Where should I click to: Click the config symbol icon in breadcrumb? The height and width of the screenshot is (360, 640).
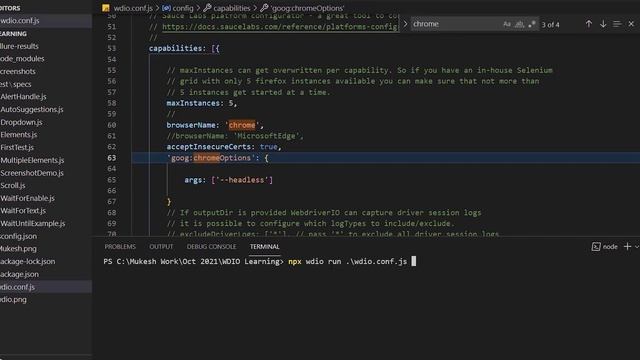point(167,8)
